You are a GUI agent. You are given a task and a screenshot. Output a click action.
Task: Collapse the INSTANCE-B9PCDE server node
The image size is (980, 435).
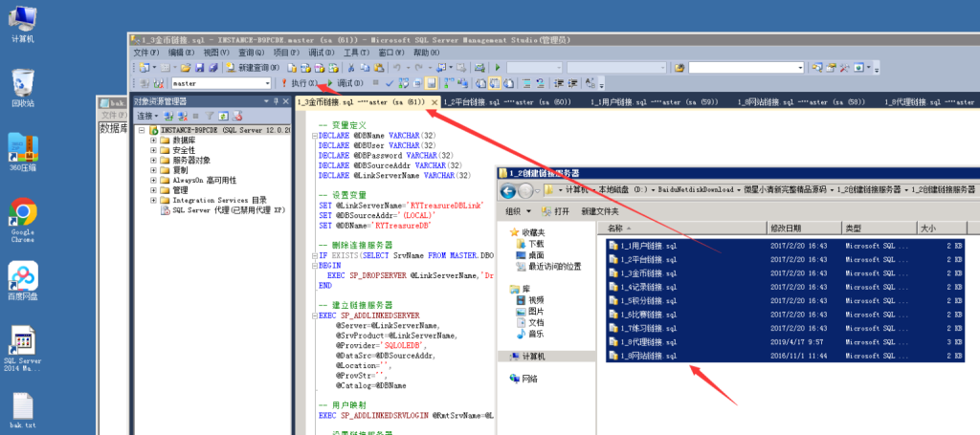(141, 129)
